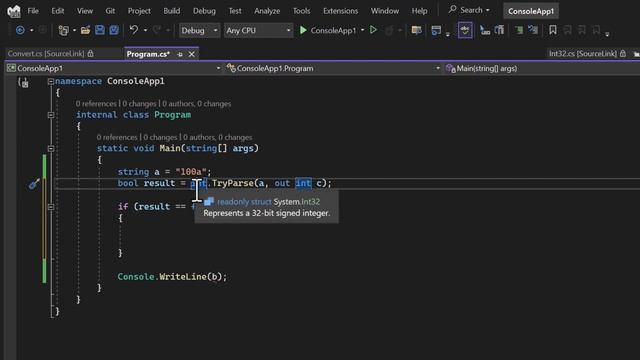Collapse the if (result ==) block
This screenshot has width=640, height=360.
51,207
